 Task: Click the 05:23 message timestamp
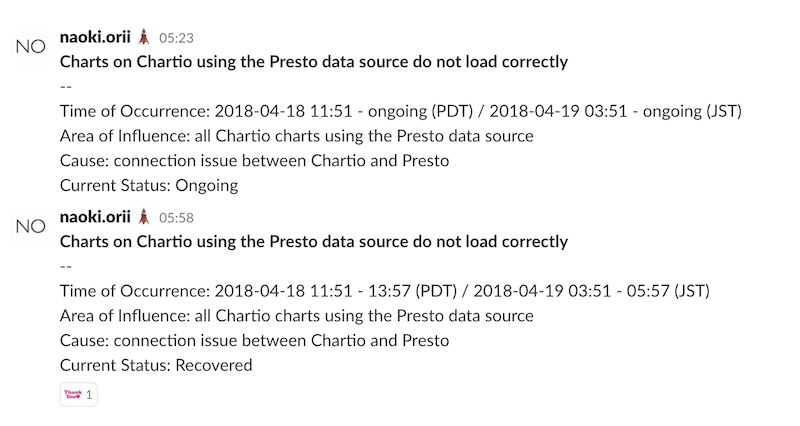[x=176, y=38]
